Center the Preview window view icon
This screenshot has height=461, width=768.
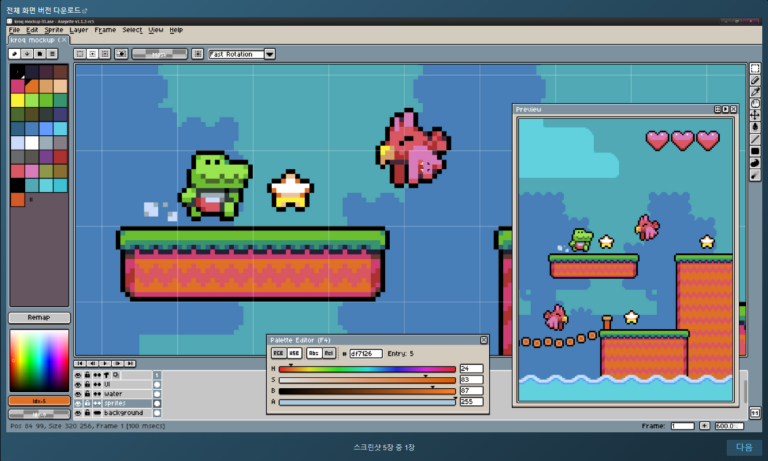click(x=718, y=109)
